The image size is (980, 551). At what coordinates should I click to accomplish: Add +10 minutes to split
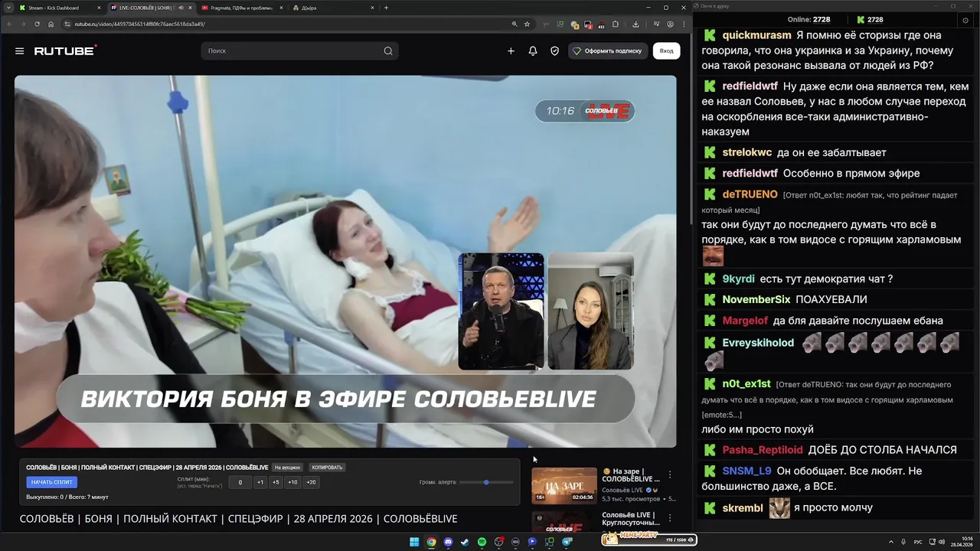click(x=292, y=482)
